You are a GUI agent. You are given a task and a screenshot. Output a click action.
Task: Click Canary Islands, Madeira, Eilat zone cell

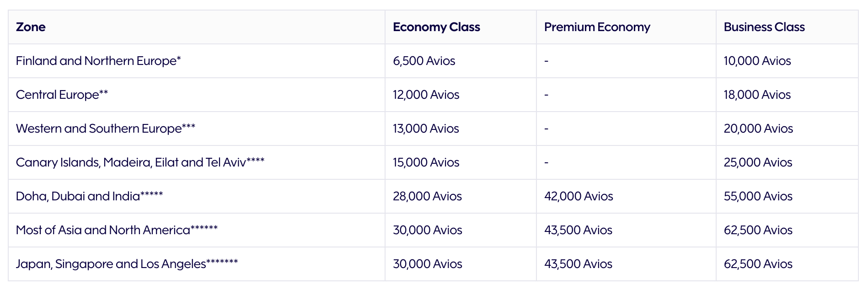pos(140,162)
